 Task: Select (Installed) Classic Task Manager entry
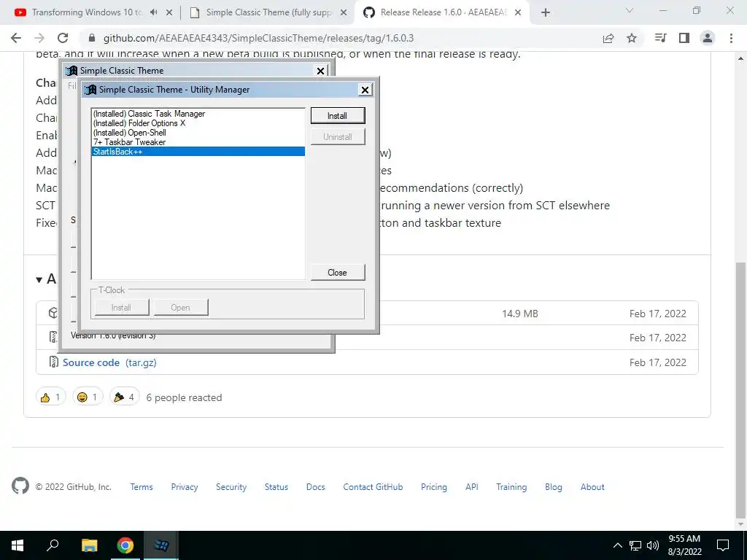coord(198,113)
